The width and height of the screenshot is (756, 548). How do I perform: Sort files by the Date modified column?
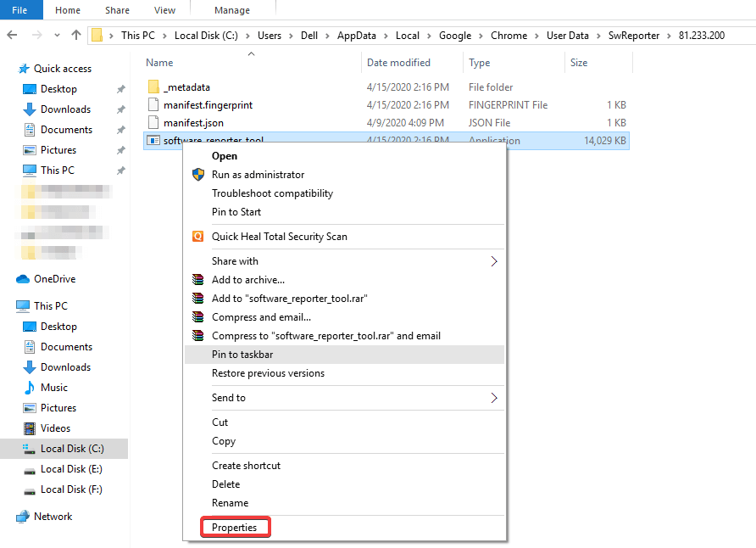[399, 62]
